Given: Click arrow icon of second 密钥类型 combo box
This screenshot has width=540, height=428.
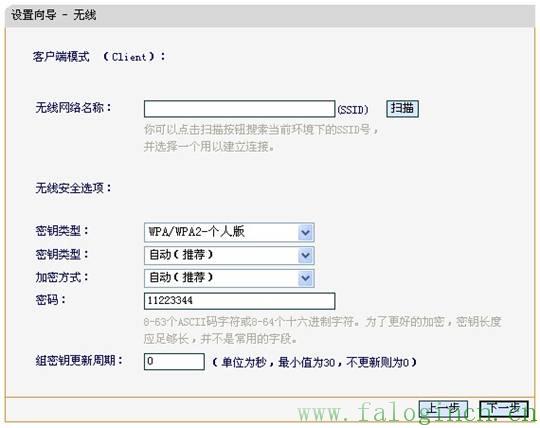Looking at the screenshot, I should (x=305, y=255).
